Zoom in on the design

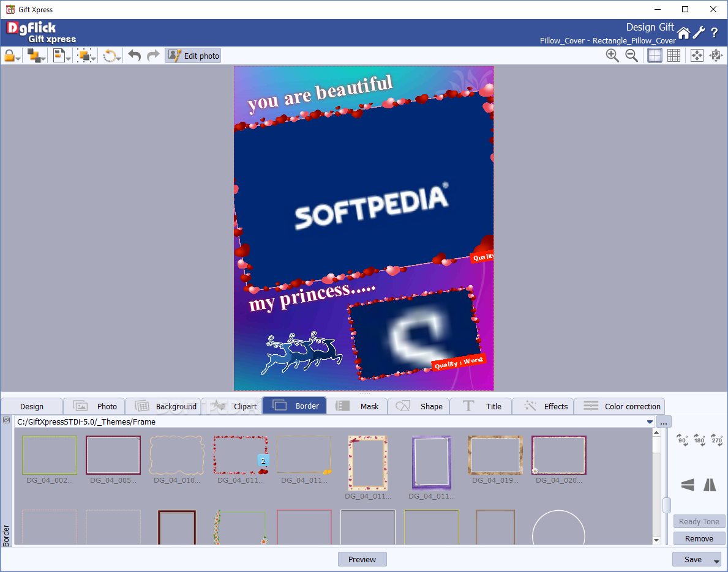[612, 56]
